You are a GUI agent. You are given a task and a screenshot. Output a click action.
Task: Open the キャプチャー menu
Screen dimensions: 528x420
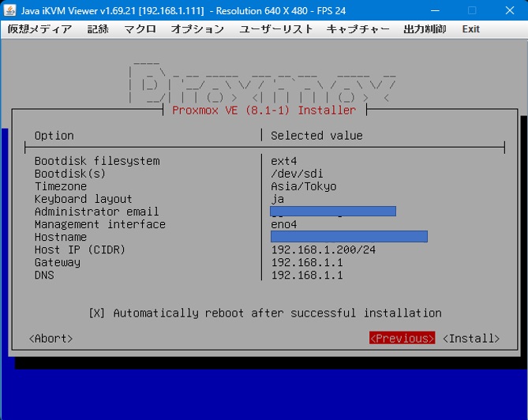[x=358, y=29]
